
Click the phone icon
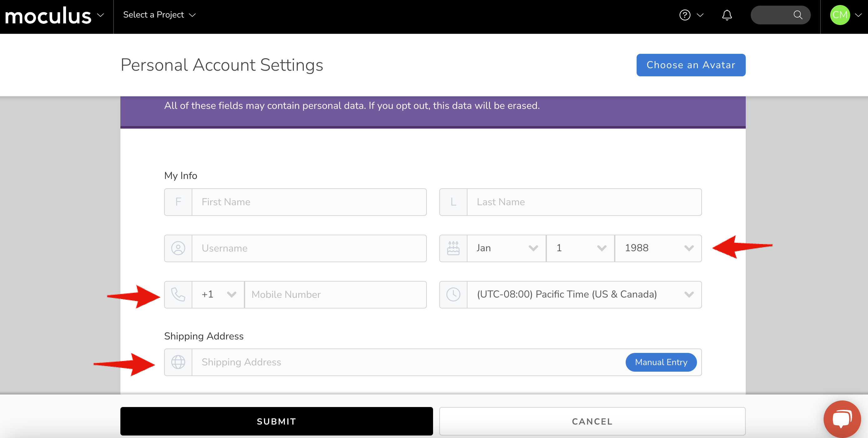[178, 294]
